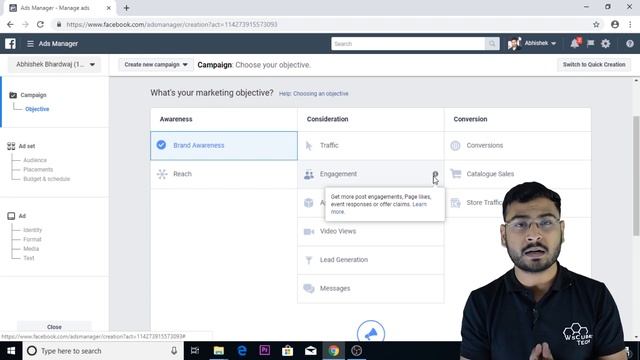Select the Traffic objective
The height and width of the screenshot is (360, 640).
(371, 145)
